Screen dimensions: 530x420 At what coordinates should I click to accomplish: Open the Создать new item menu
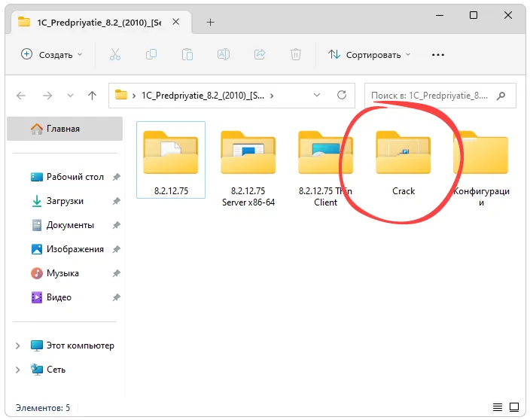[51, 54]
